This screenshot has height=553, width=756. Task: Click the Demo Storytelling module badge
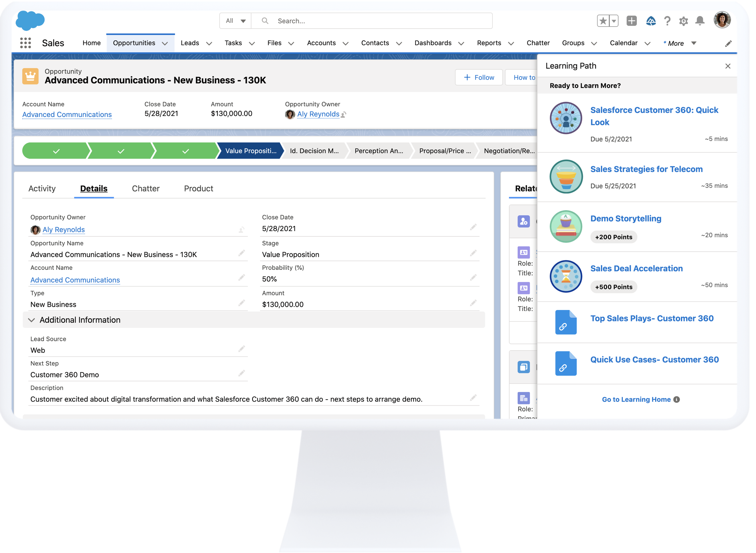click(x=566, y=227)
